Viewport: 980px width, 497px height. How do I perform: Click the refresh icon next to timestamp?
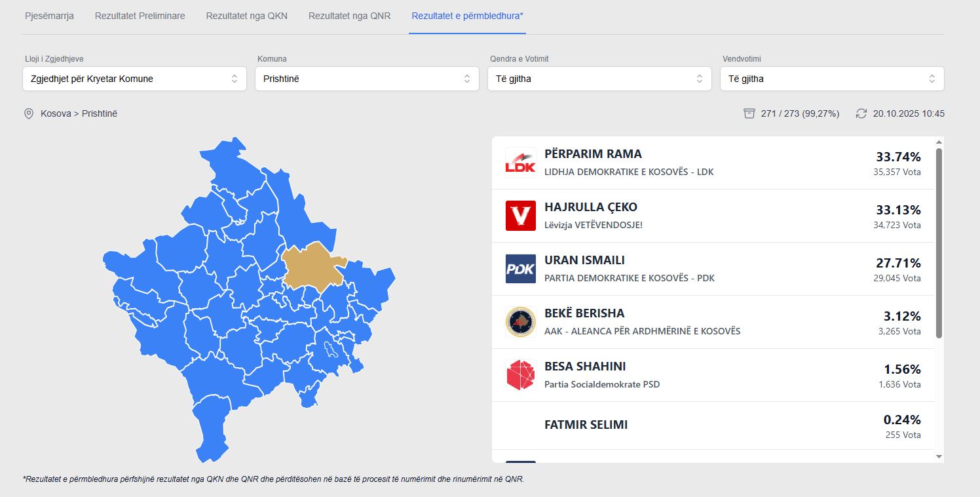861,113
